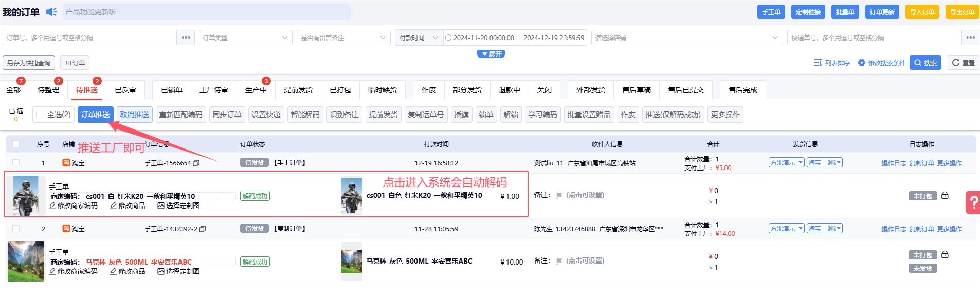Click the 导入订单 button

[922, 12]
